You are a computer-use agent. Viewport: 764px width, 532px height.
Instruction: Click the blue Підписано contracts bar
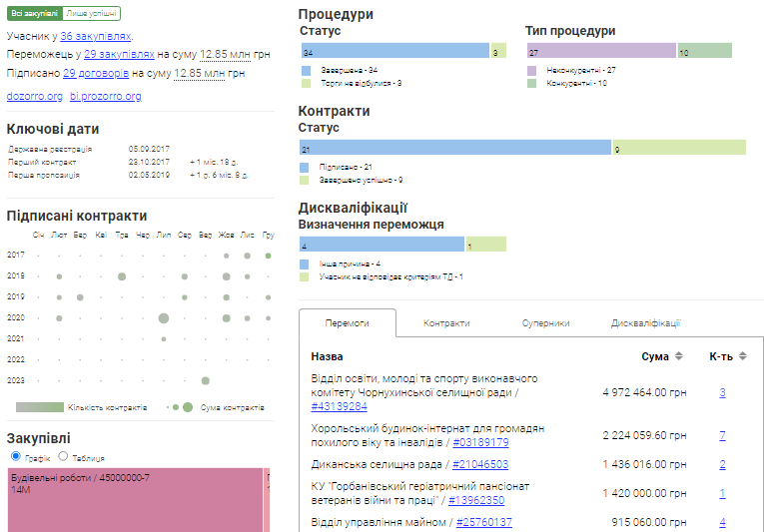click(454, 148)
